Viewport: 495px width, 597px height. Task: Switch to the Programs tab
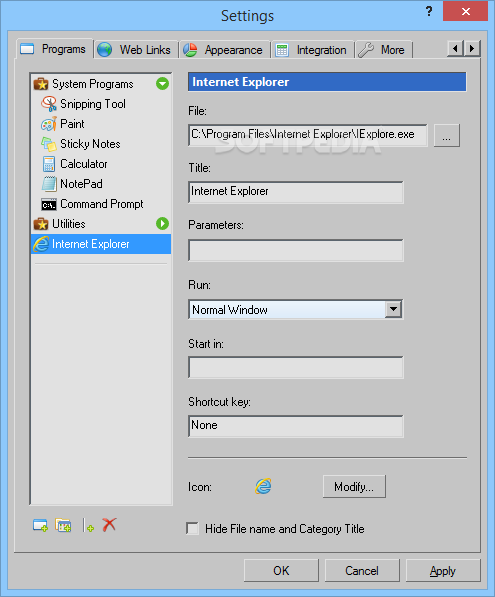pyautogui.click(x=55, y=49)
